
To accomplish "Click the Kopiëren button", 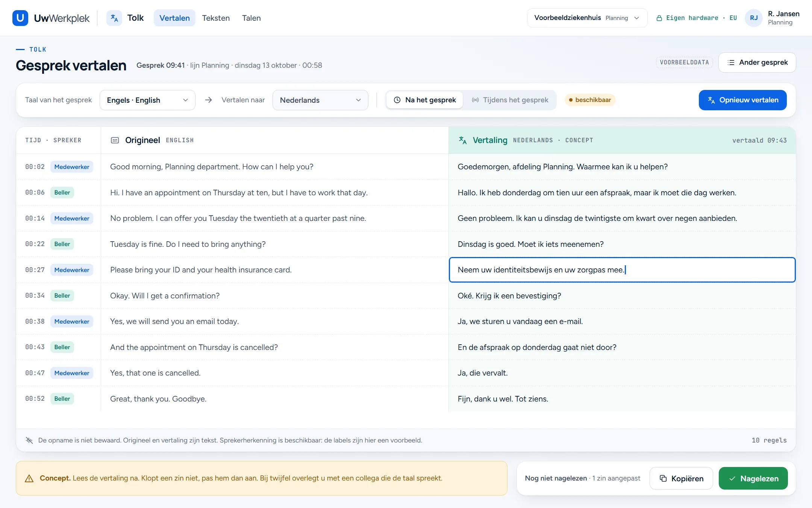I will coord(681,478).
